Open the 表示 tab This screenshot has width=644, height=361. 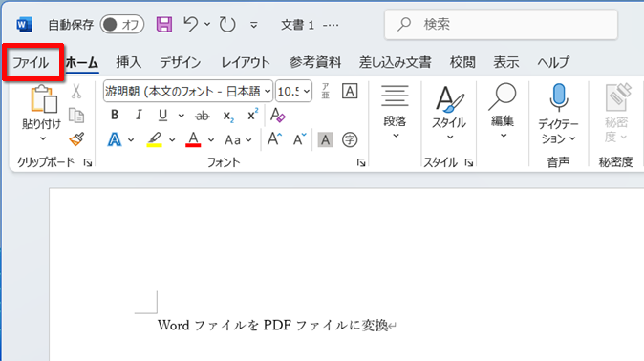tap(506, 62)
